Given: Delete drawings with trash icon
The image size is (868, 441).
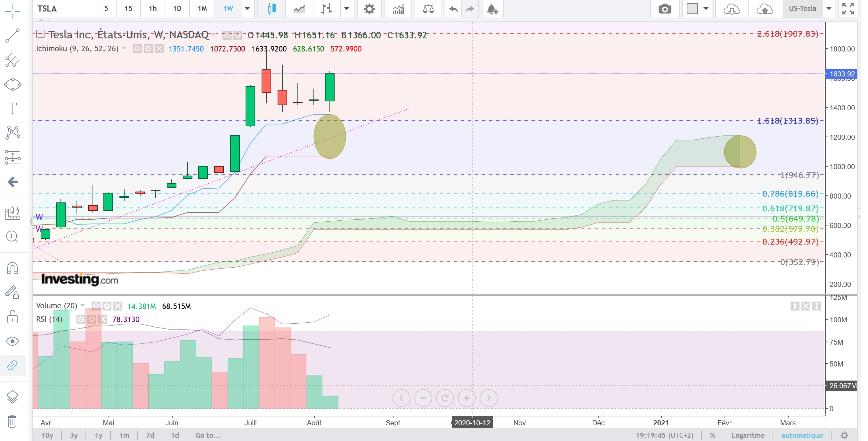Looking at the screenshot, I should tap(12, 421).
